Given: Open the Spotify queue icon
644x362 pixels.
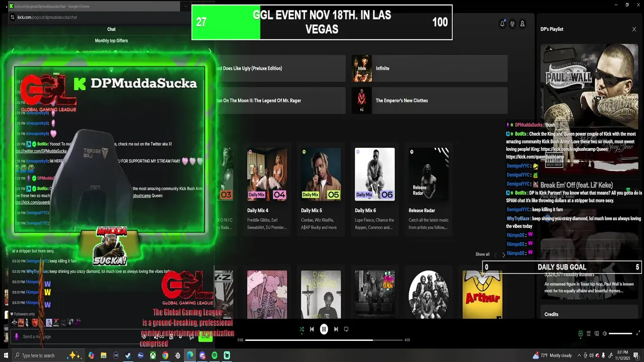Looking at the screenshot, I should pyautogui.click(x=588, y=333).
